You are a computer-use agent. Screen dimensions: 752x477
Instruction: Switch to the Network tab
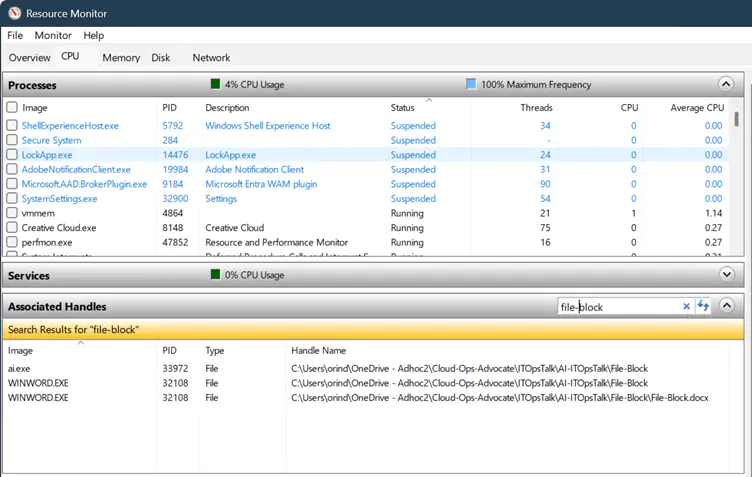pos(211,58)
